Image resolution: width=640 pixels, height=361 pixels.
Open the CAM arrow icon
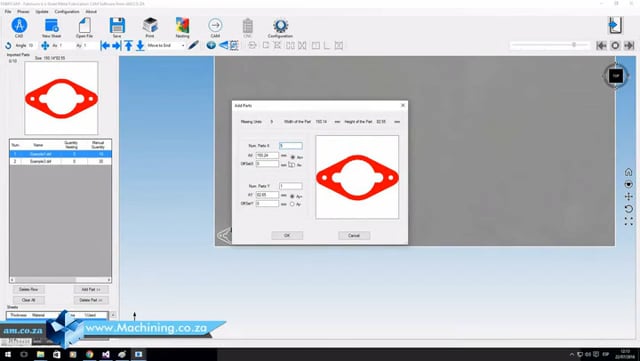215,25
